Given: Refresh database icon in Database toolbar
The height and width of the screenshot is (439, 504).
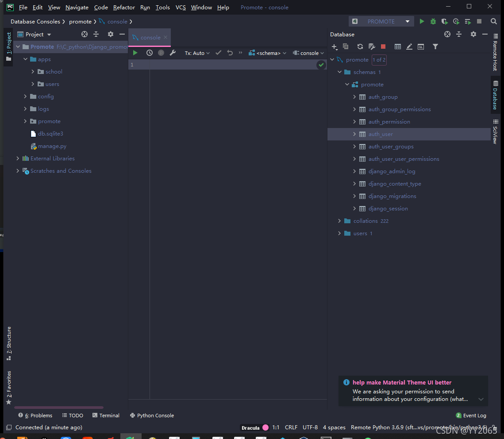Looking at the screenshot, I should pyautogui.click(x=360, y=47).
